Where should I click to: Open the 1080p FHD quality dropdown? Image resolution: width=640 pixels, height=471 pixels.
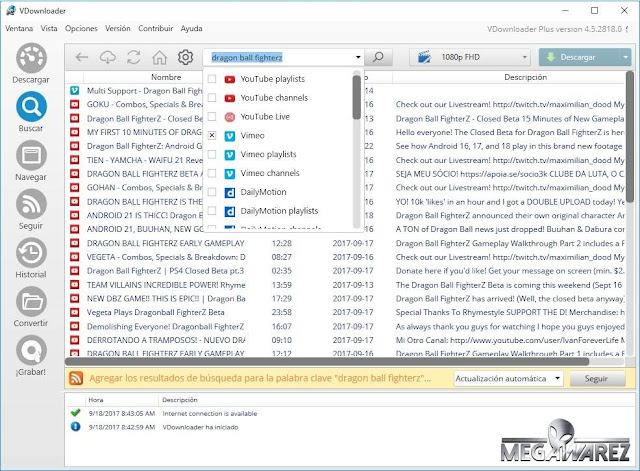[470, 57]
